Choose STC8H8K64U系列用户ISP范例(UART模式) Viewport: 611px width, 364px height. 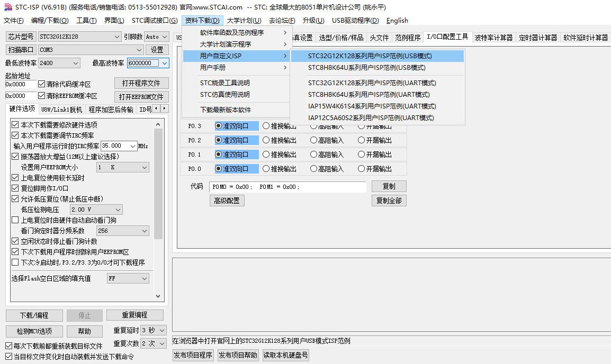click(x=377, y=95)
